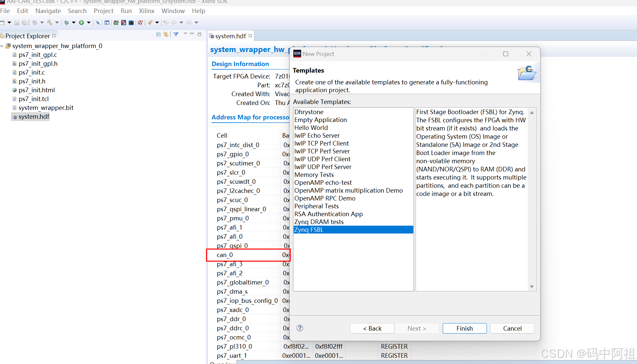Switch to the system.hdf editor tab

tap(230, 36)
